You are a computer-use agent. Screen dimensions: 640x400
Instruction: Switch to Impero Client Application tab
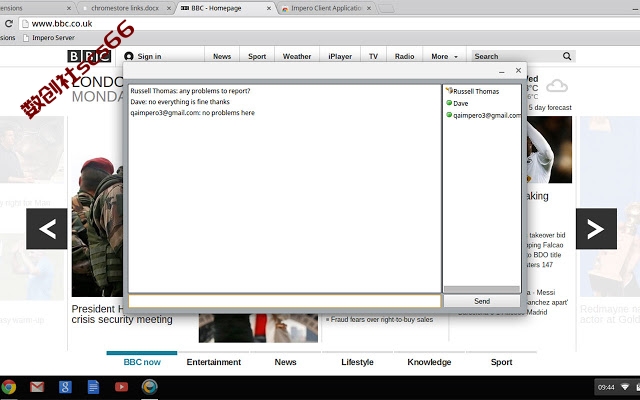326,8
